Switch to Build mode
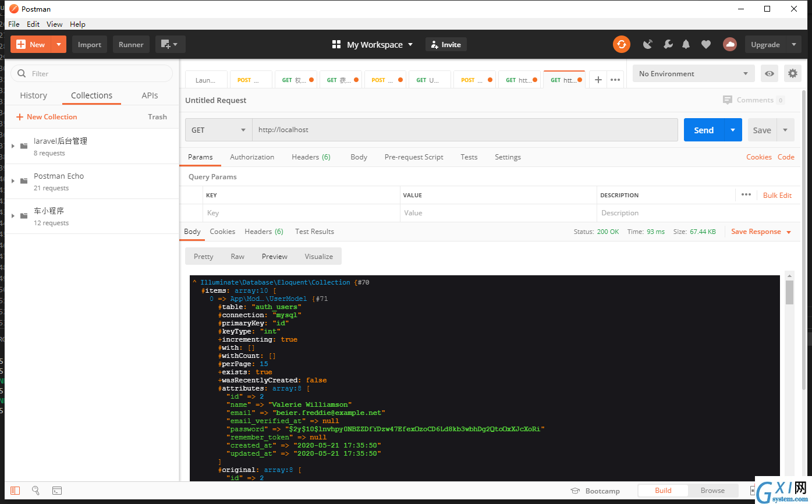This screenshot has height=504, width=812. tap(663, 491)
